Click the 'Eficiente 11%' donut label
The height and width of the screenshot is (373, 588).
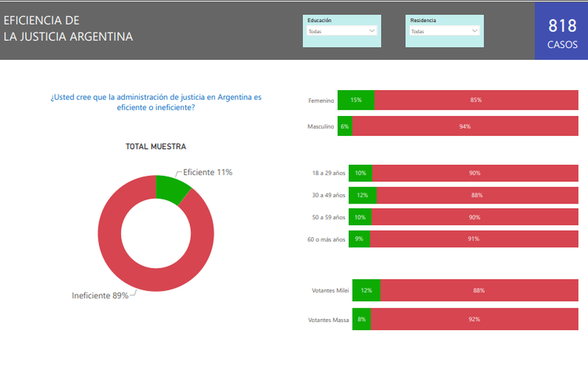208,172
